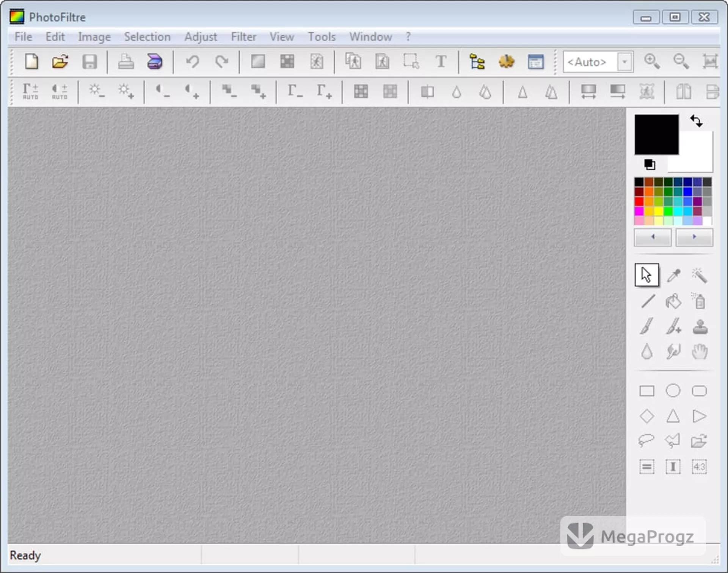Open the Edit menu
Screen dimensions: 728x573
[x=55, y=37]
